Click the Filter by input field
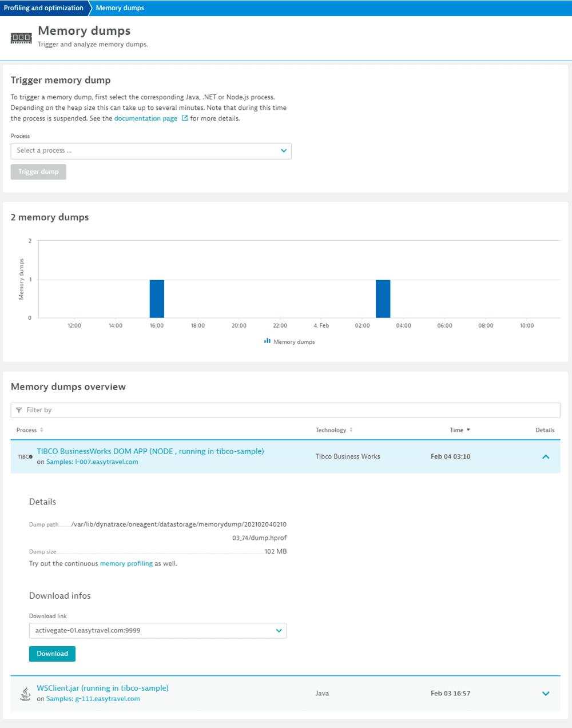 tap(229, 410)
